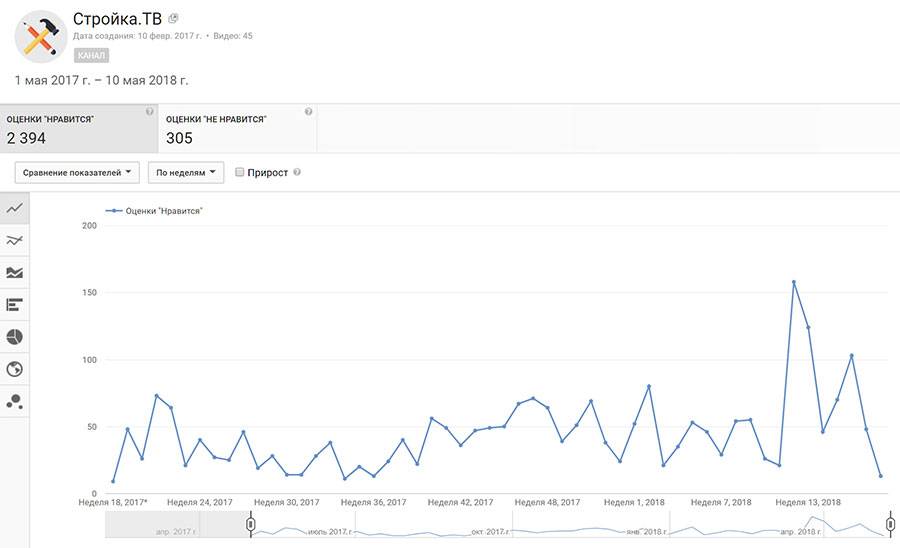Open the interactive map globe icon

pyautogui.click(x=14, y=369)
